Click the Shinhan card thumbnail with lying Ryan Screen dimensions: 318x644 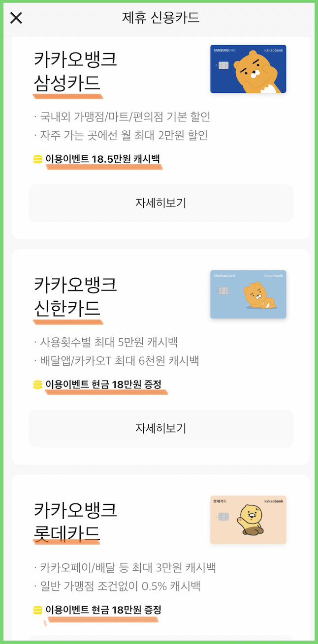[248, 295]
